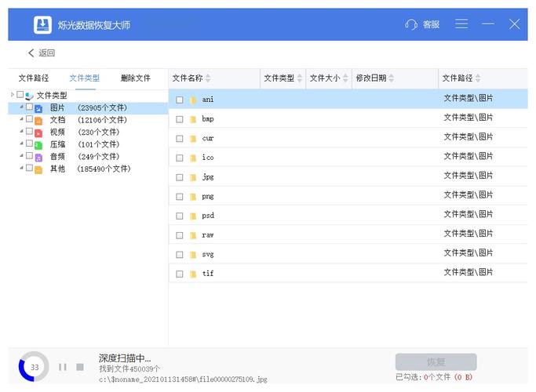The image size is (536, 392).
Task: Pause the deep scan
Action: tap(63, 367)
